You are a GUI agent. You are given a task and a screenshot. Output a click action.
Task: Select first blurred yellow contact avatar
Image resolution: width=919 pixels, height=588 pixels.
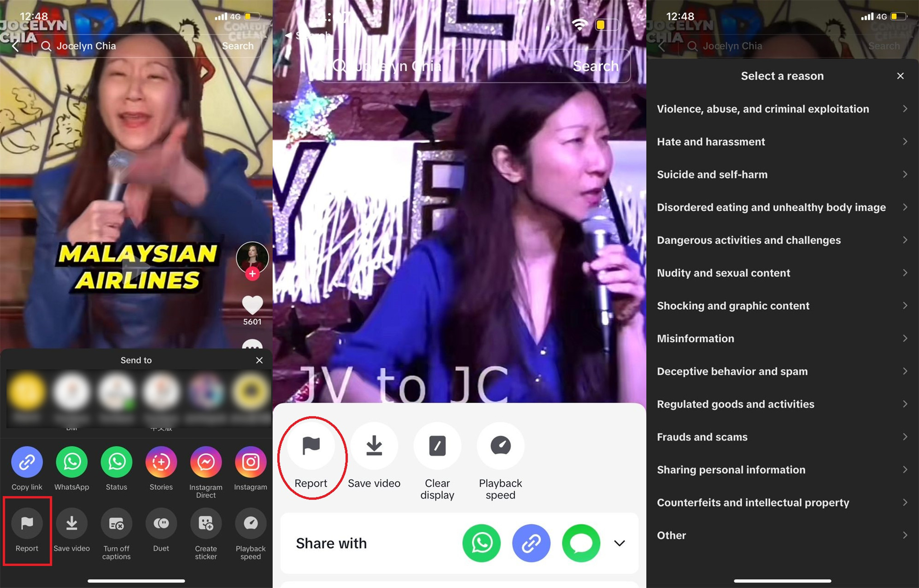point(27,391)
